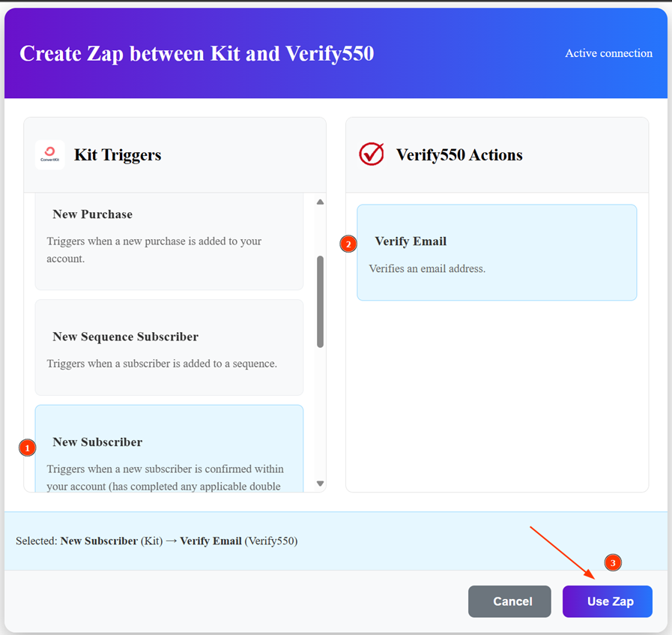Click the triggers list scrollbar thumb
The image size is (672, 635).
[x=320, y=302]
